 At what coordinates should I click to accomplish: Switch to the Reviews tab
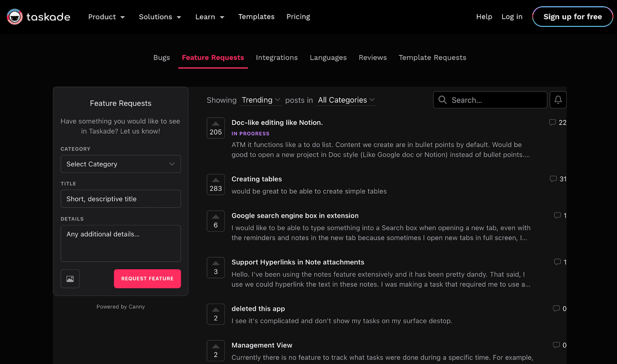click(373, 57)
